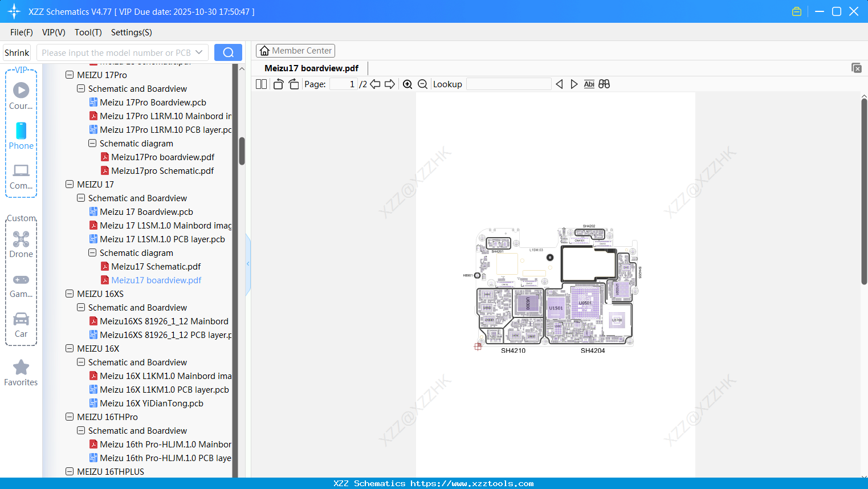Collapse the MEIZU 16THPro tree node

70,417
